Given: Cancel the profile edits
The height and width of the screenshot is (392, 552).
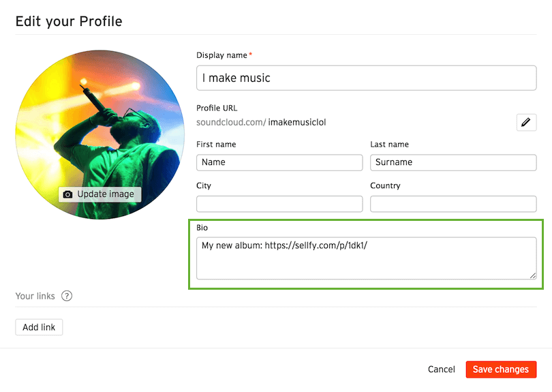Looking at the screenshot, I should coord(441,370).
